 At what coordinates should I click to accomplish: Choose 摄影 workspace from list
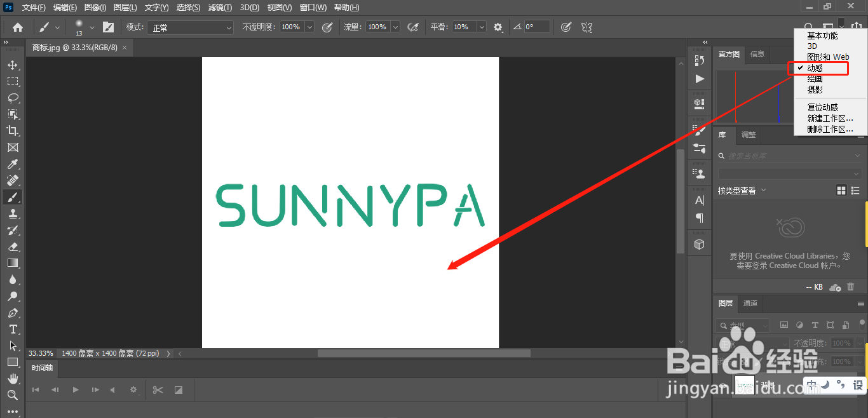point(815,90)
